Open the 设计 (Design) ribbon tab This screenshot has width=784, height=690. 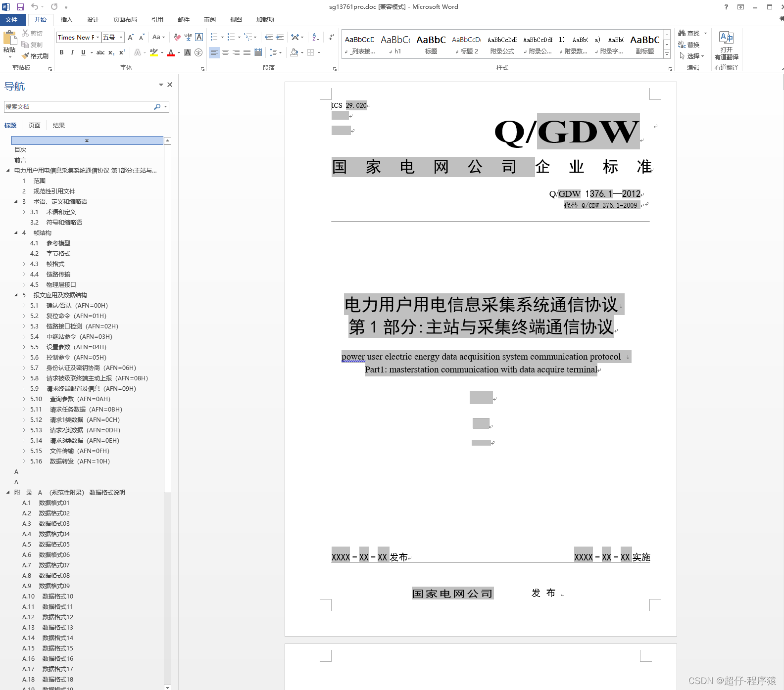(93, 20)
